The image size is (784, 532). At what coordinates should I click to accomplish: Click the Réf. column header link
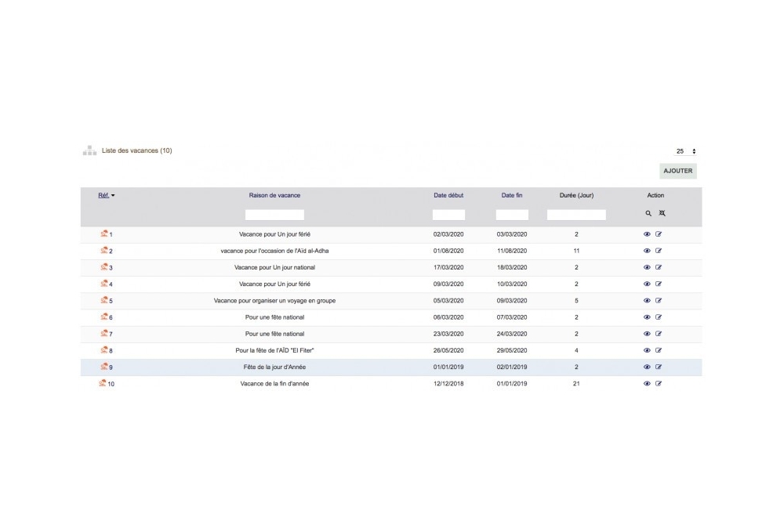point(103,195)
